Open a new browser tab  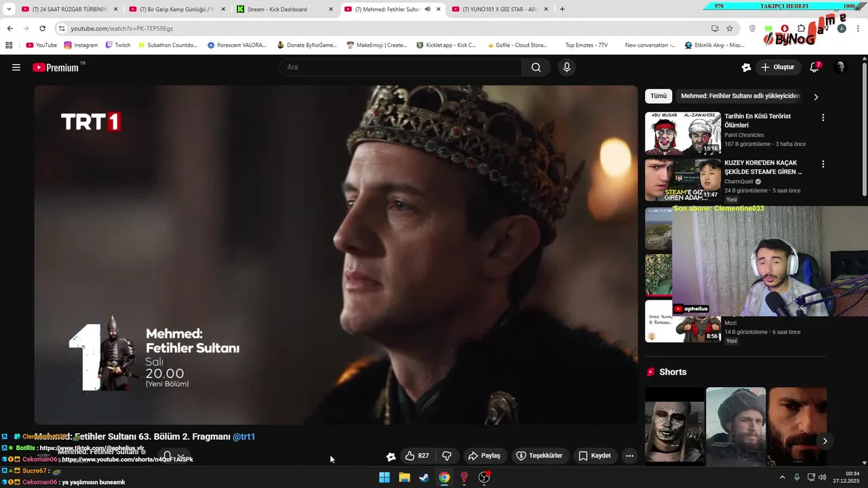click(562, 9)
